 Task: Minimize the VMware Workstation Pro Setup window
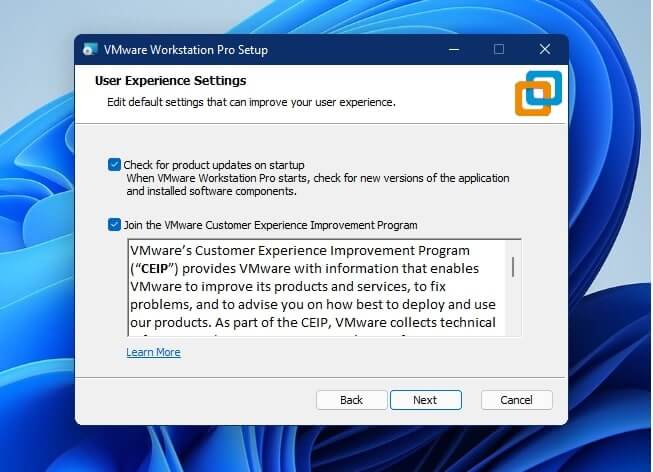click(x=454, y=50)
